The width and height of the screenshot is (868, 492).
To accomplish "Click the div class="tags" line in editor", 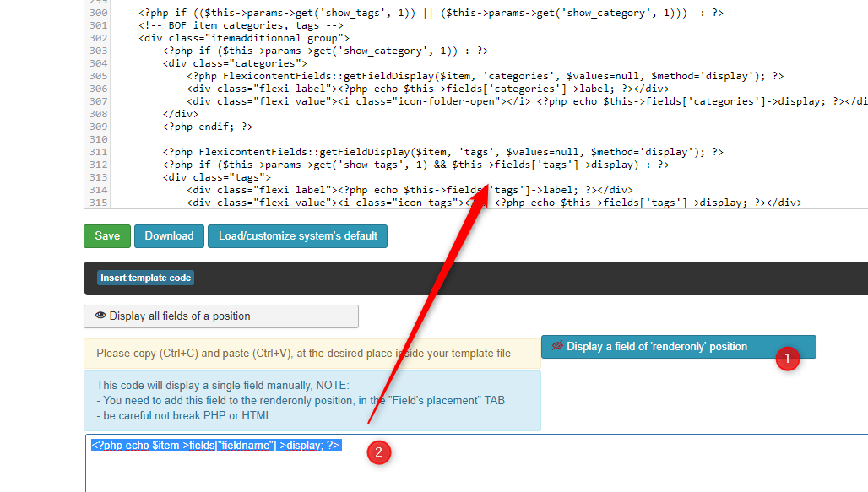I will pyautogui.click(x=217, y=177).
